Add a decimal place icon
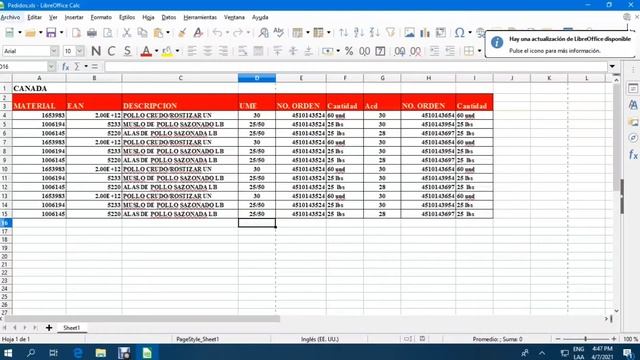Image resolution: width=640 pixels, height=360 pixels. click(400, 51)
